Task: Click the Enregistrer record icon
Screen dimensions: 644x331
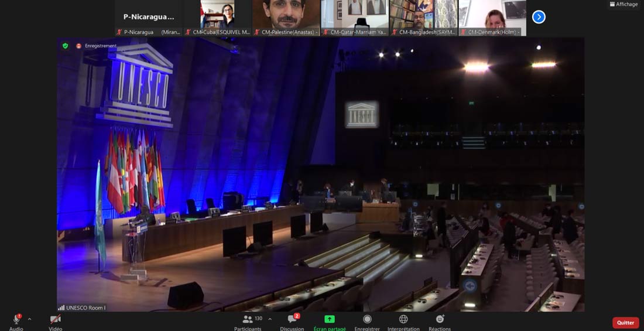Action: [367, 319]
